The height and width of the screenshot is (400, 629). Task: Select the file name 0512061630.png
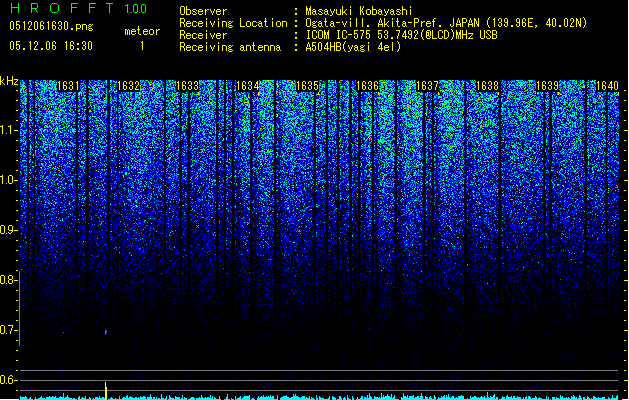(51, 26)
